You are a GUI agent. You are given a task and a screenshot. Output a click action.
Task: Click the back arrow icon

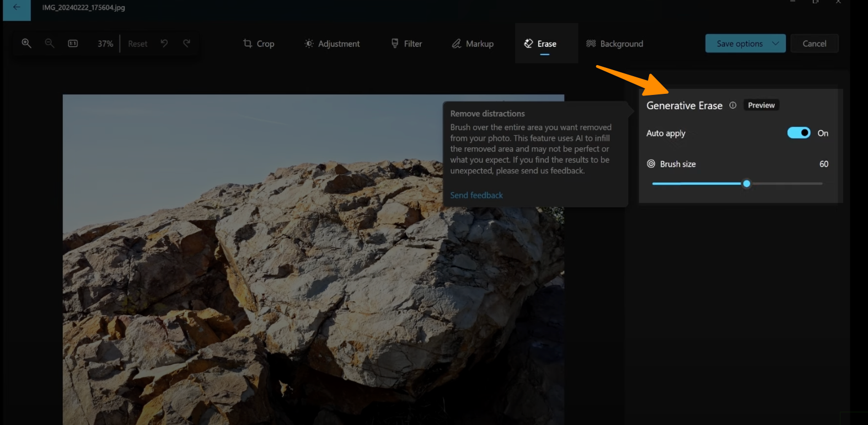[x=17, y=8]
